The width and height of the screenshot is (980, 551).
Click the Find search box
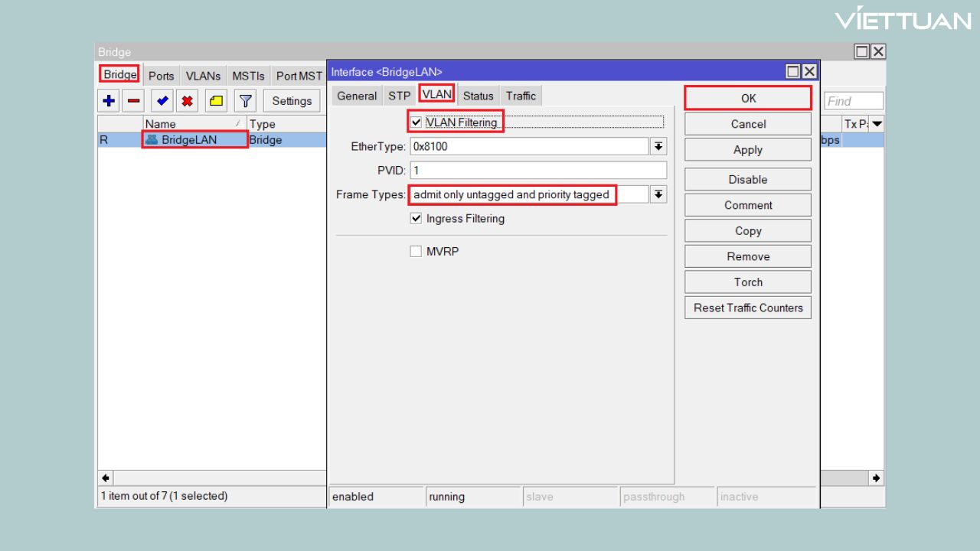(853, 101)
